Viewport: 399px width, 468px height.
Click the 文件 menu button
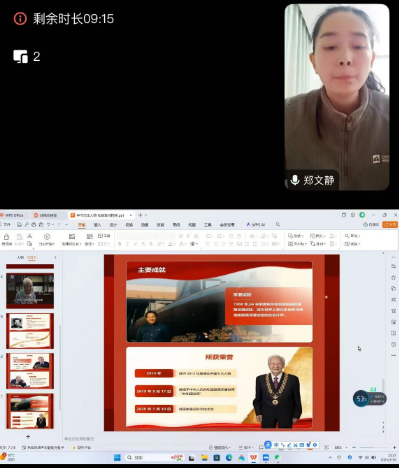(6, 225)
